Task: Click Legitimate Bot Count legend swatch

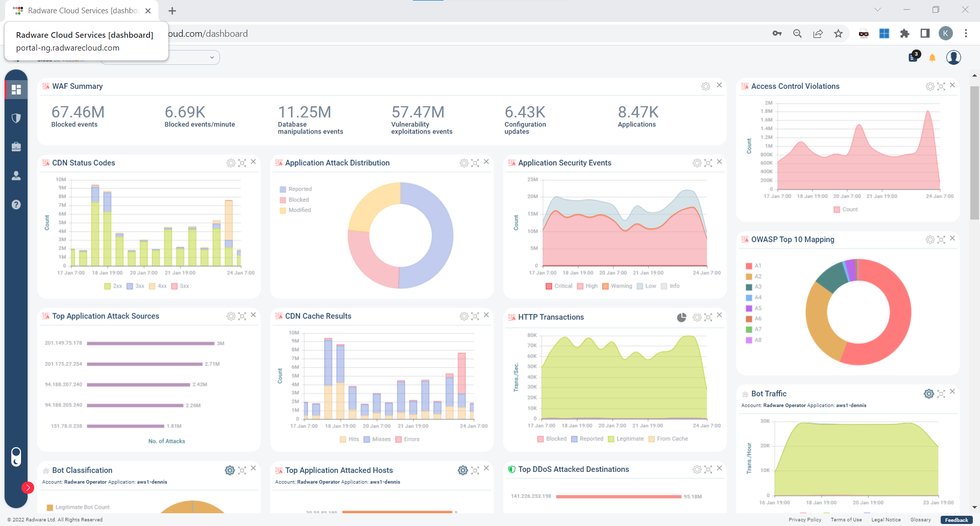Action: click(x=50, y=508)
